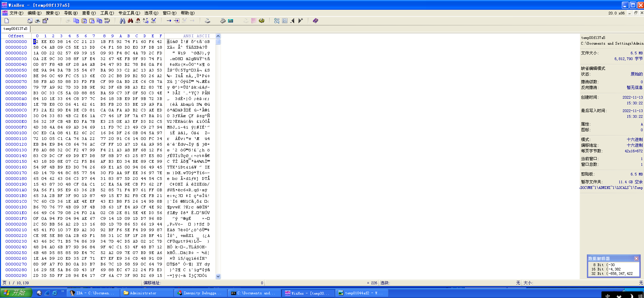The width and height of the screenshot is (644, 298).
Task: Click the Open disk icon
Action: tap(30, 21)
